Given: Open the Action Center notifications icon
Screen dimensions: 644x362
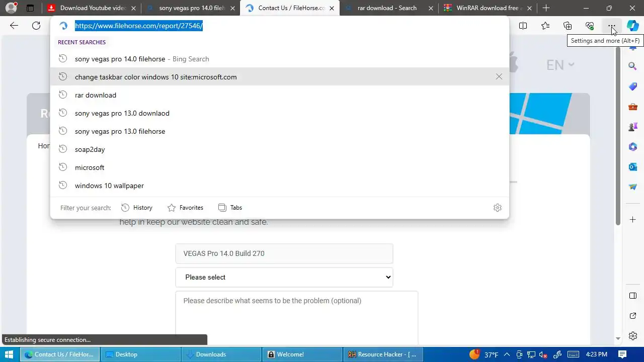Looking at the screenshot, I should (622, 354).
